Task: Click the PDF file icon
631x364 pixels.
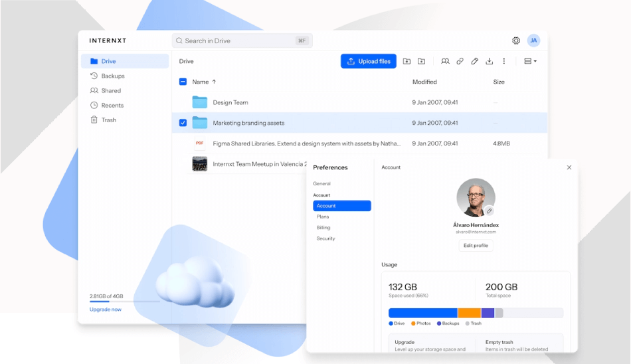Action: coord(200,143)
